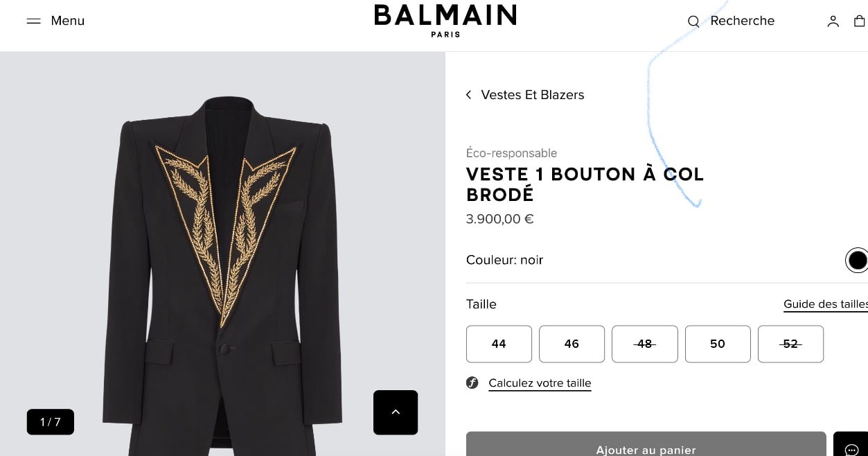The image size is (868, 456).
Task: Open the Menu label in header
Action: pyautogui.click(x=68, y=21)
